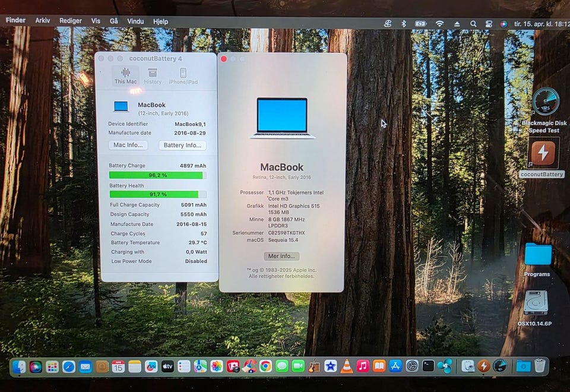
Task: Open Apple TV from the Dock
Action: click(167, 366)
